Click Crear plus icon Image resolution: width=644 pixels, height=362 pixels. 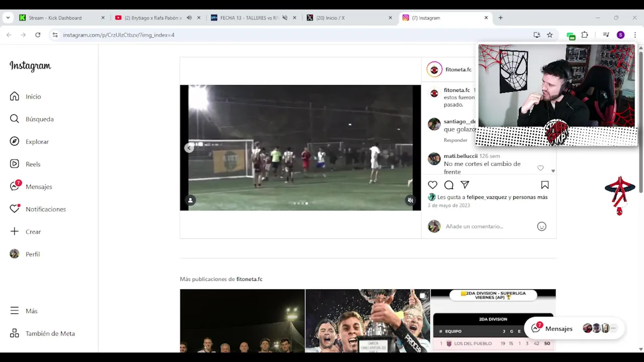pos(15,232)
